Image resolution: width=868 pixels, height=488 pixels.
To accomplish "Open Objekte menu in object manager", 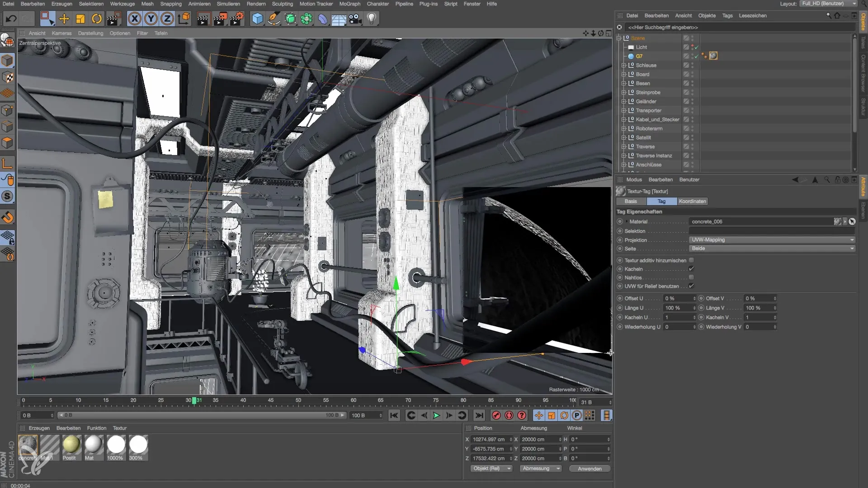I will [707, 15].
